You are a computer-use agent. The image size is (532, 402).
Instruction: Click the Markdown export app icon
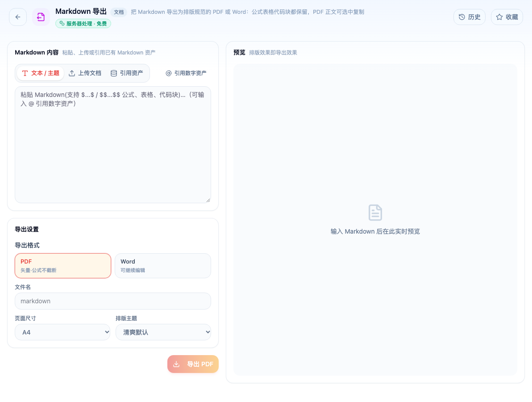coord(41,17)
